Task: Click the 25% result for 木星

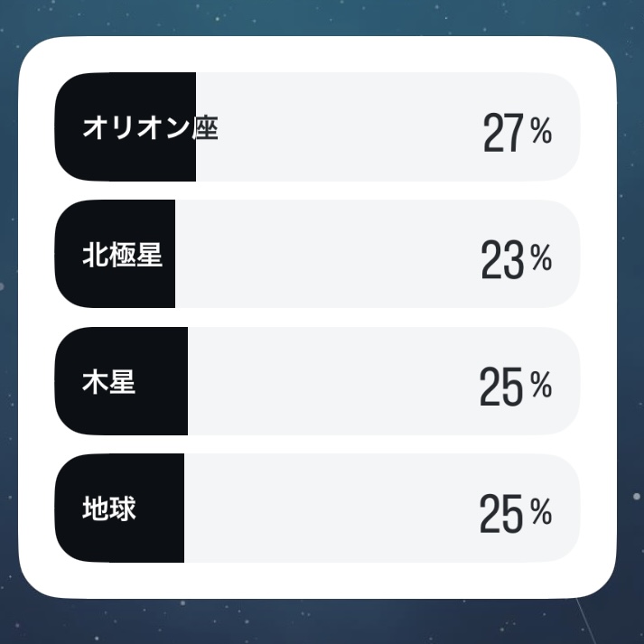Action: point(516,387)
